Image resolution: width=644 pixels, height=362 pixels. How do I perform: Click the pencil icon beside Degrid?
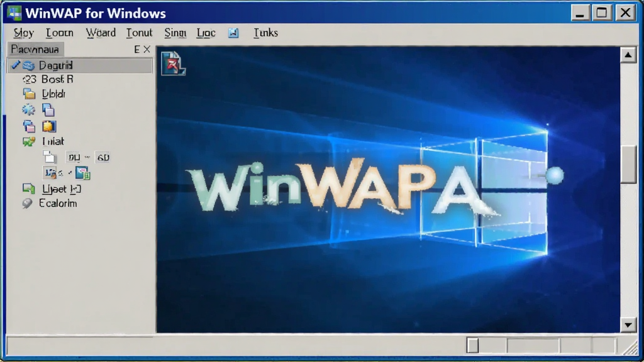tap(16, 65)
